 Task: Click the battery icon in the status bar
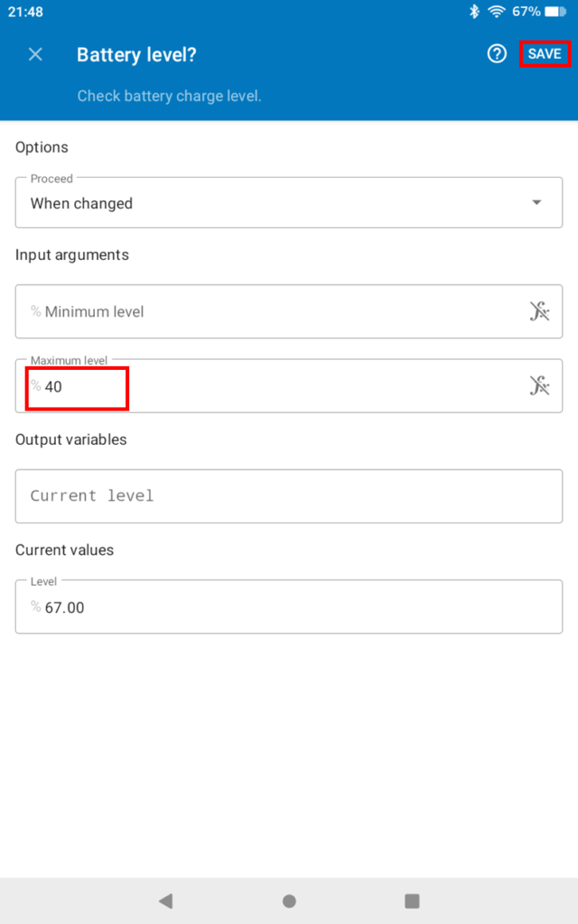tap(555, 12)
